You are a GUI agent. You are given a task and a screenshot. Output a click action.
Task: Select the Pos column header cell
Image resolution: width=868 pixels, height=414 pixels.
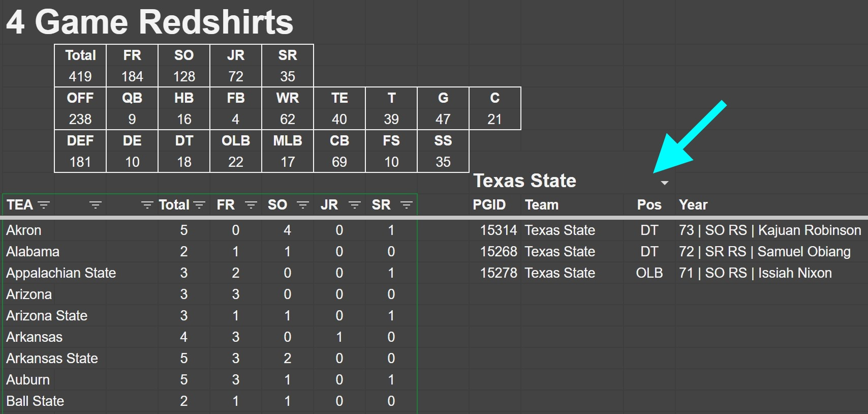649,205
